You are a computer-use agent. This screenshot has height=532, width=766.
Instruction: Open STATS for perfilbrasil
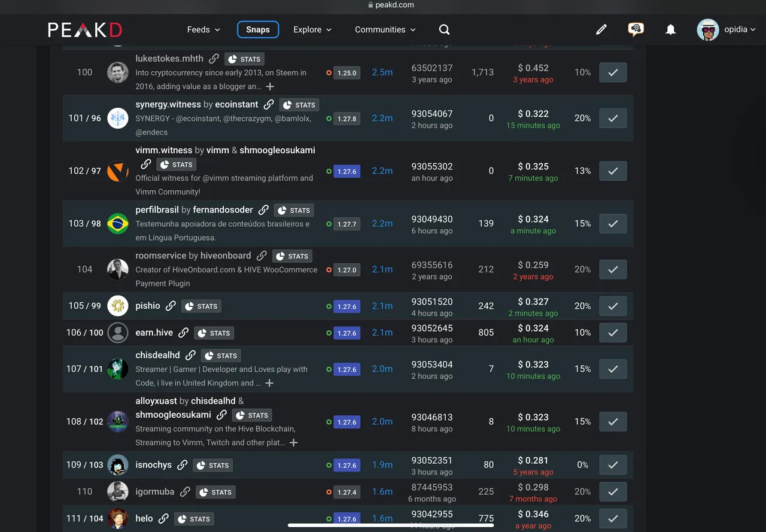[x=294, y=211]
